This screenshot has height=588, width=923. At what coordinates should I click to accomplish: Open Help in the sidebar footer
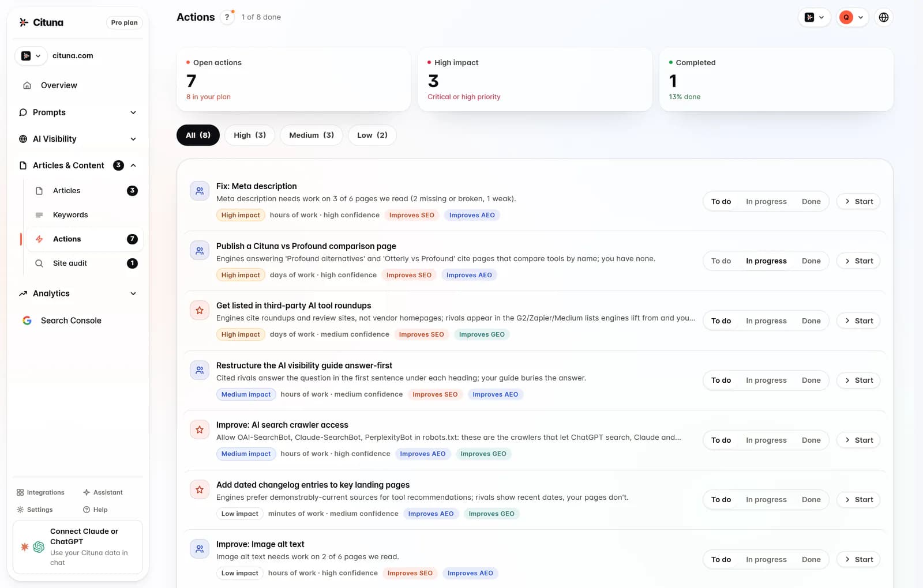pos(95,510)
